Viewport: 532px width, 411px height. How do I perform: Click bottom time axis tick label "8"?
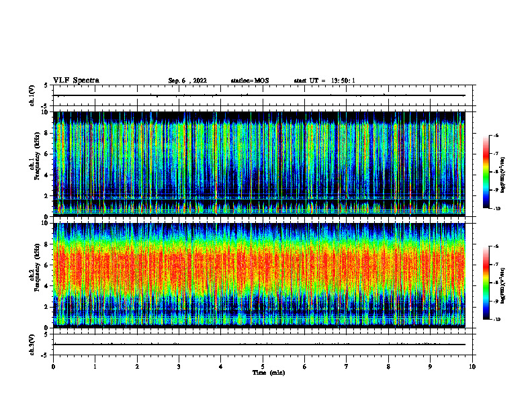pos(388,367)
